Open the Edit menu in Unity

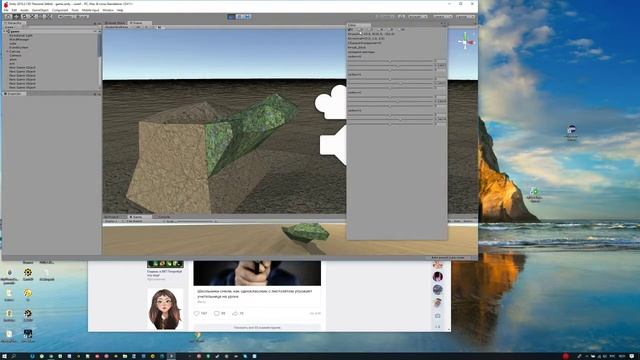pos(14,10)
